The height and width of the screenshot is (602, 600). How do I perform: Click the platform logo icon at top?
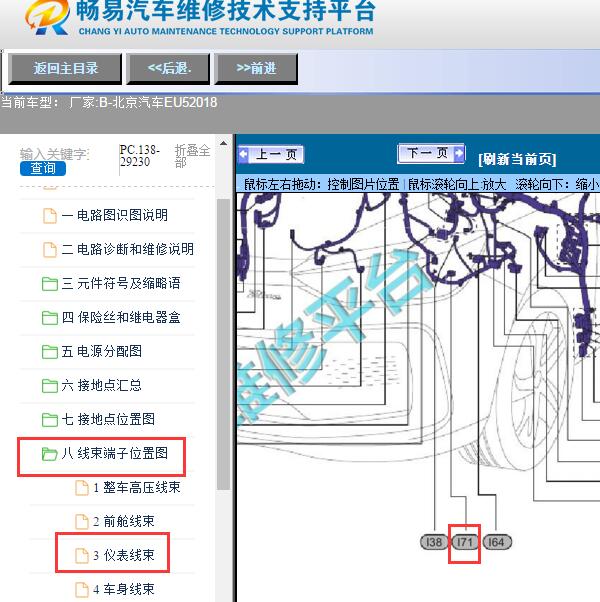click(47, 17)
